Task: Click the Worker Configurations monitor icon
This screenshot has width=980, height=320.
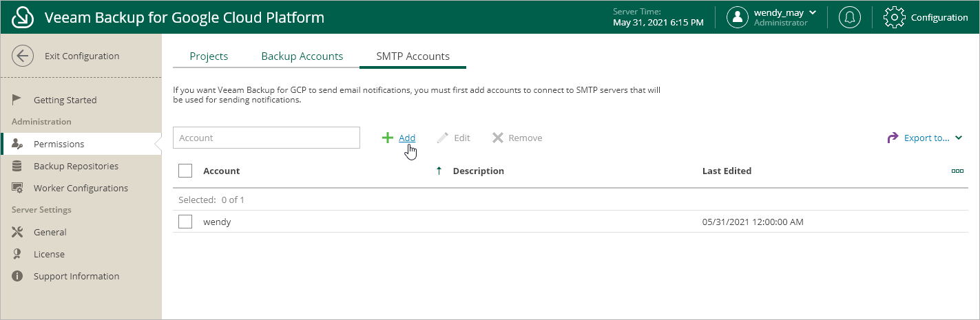Action: 18,188
